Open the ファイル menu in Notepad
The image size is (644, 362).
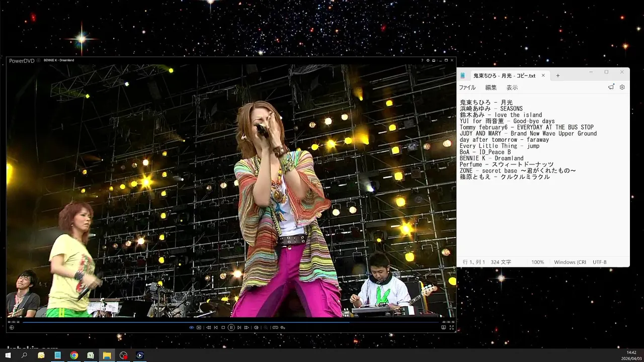(467, 87)
